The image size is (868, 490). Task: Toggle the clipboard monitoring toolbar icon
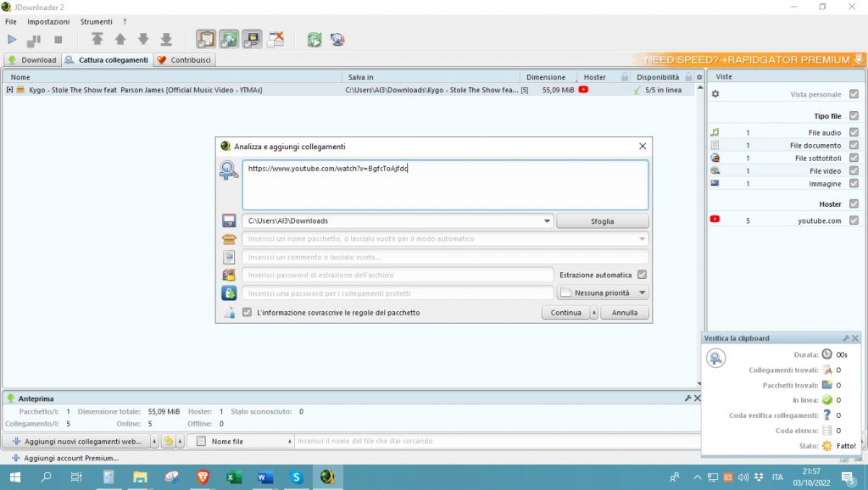point(206,39)
